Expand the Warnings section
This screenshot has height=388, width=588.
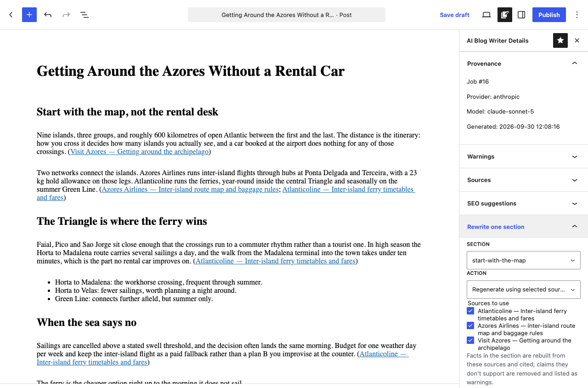click(524, 156)
